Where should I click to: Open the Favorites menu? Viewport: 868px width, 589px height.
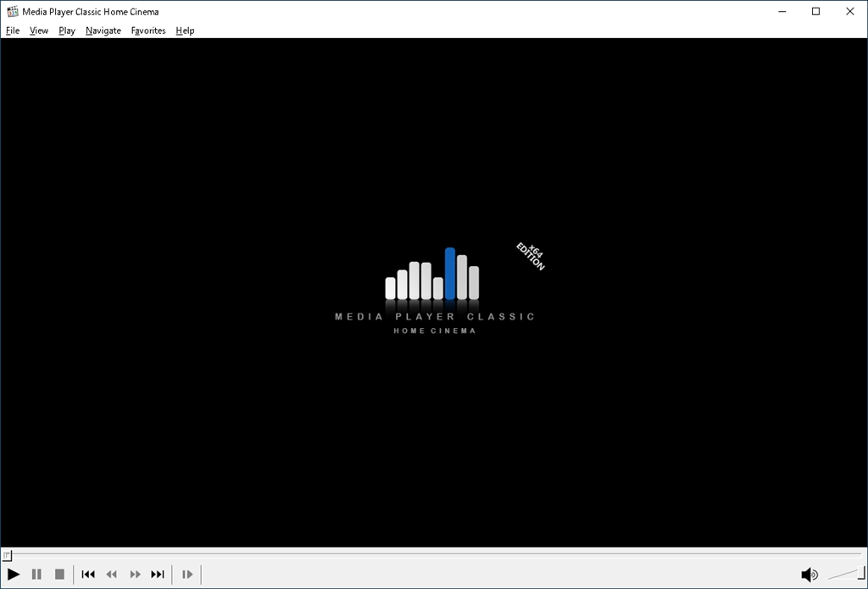[x=148, y=31]
